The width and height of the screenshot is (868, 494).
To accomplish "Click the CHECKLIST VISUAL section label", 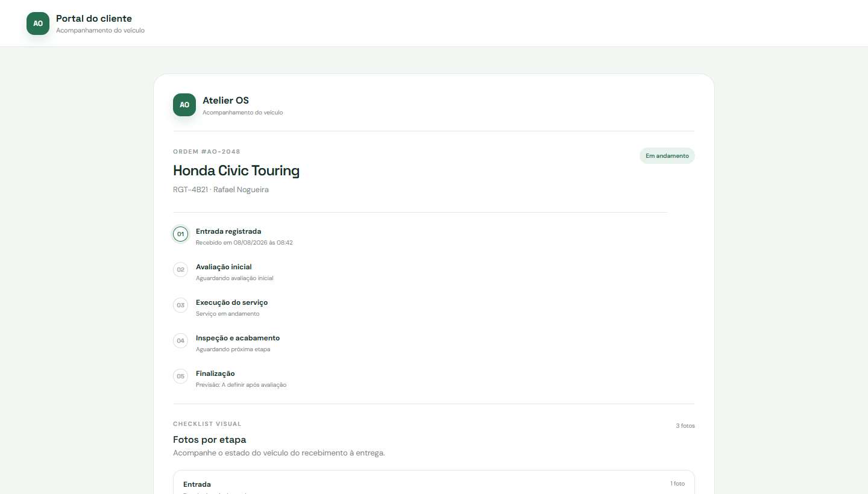I will pyautogui.click(x=207, y=424).
